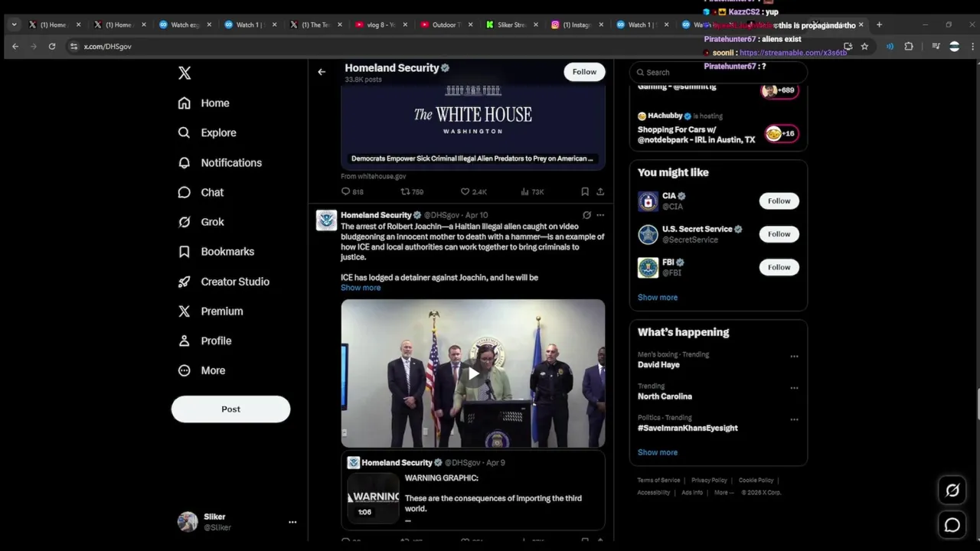Image resolution: width=980 pixels, height=551 pixels.
Task: Open the three-dot menu on Apr 10 post
Action: tap(600, 215)
